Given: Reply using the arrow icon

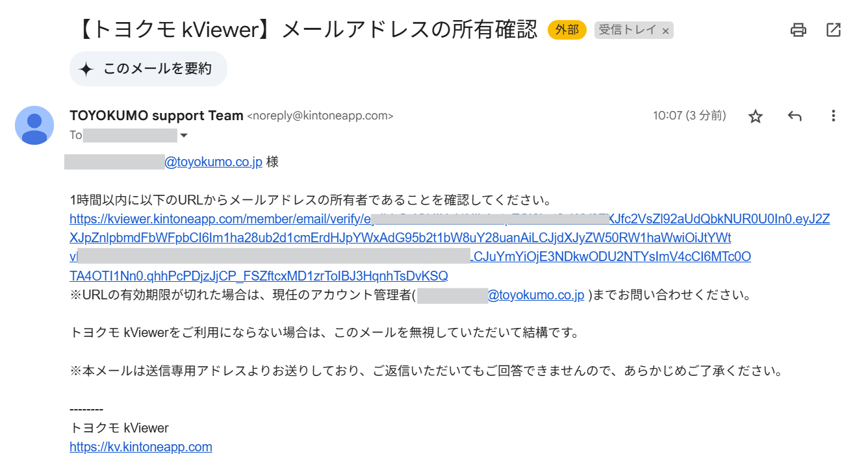Looking at the screenshot, I should click(795, 116).
